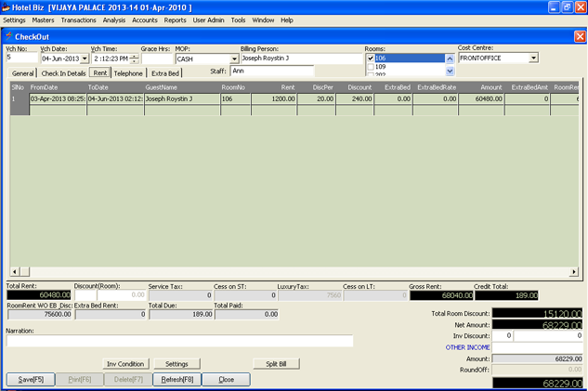
Task: Click the OTHER INCOME input field
Action: (537, 347)
